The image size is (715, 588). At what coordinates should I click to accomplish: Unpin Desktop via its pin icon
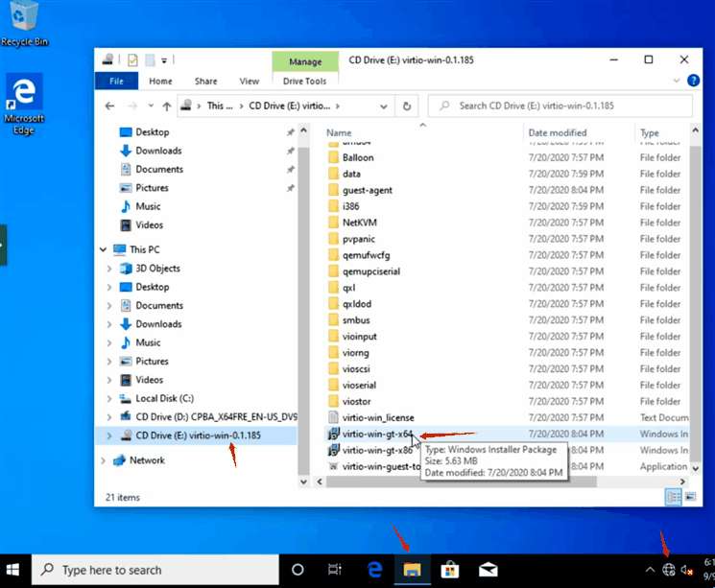291,132
